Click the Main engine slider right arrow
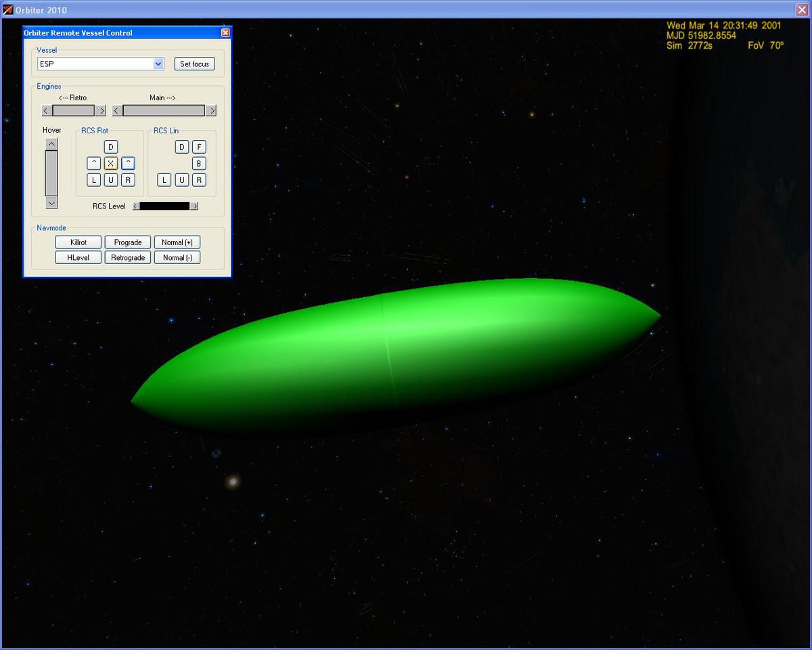The image size is (812, 650). coord(211,110)
